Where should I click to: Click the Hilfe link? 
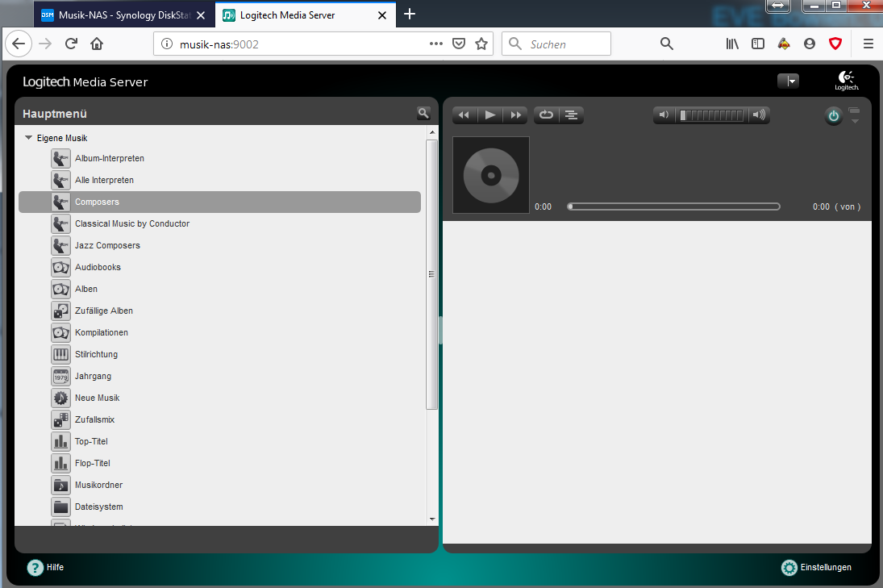(55, 567)
